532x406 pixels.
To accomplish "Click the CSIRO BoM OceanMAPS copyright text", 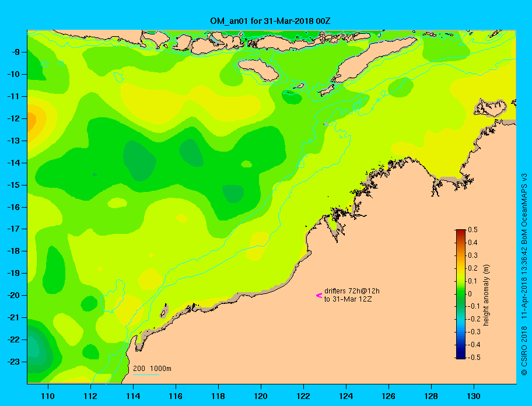I will tap(524, 274).
